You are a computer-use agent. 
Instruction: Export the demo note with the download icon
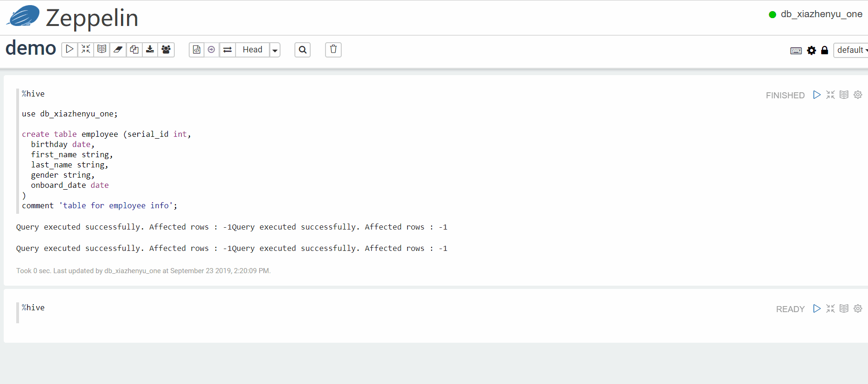[150, 50]
